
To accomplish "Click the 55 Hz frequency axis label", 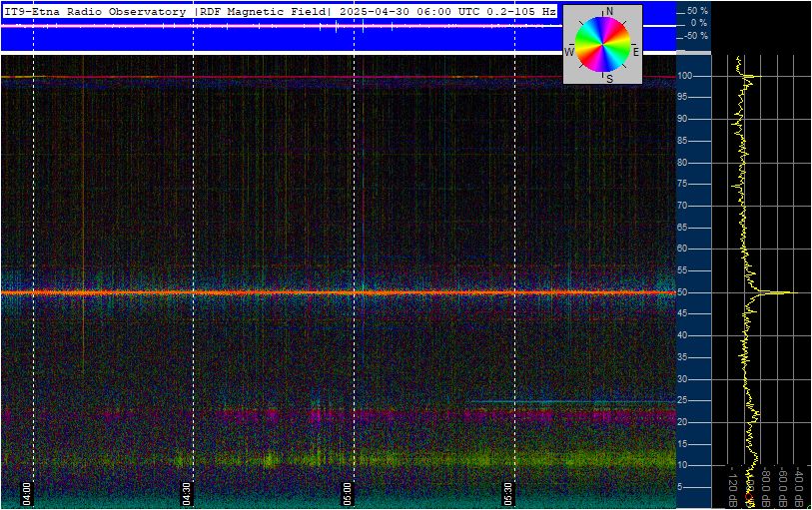I will pos(683,270).
